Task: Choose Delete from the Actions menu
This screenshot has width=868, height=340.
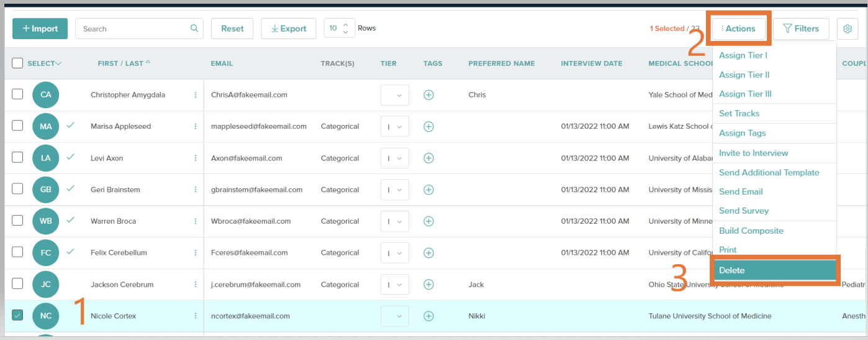Action: coord(774,270)
